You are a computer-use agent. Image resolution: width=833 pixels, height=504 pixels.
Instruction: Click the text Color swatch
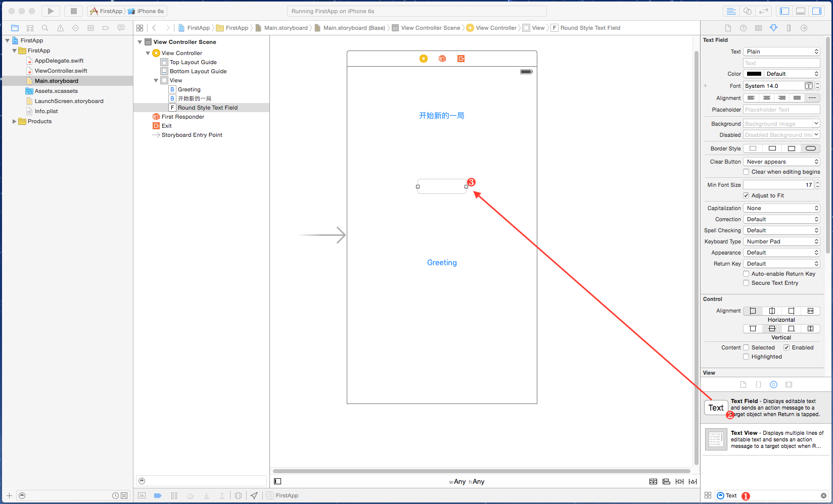coord(754,74)
